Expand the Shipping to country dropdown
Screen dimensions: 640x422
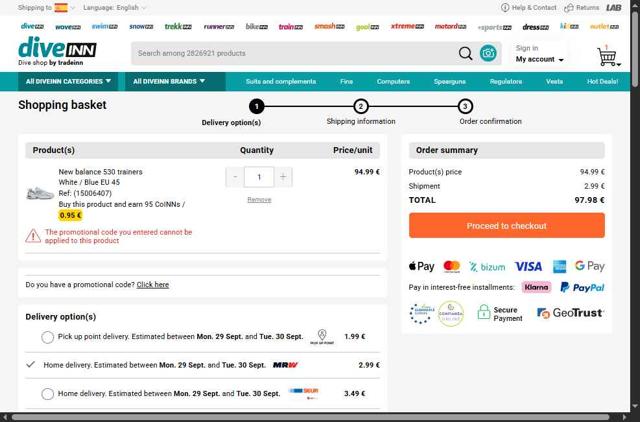coord(73,8)
